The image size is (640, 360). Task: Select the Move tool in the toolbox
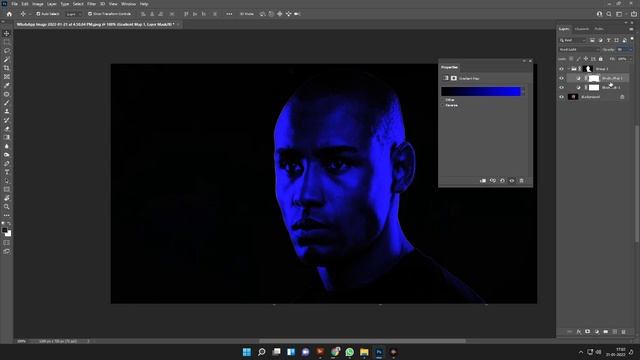click(7, 33)
